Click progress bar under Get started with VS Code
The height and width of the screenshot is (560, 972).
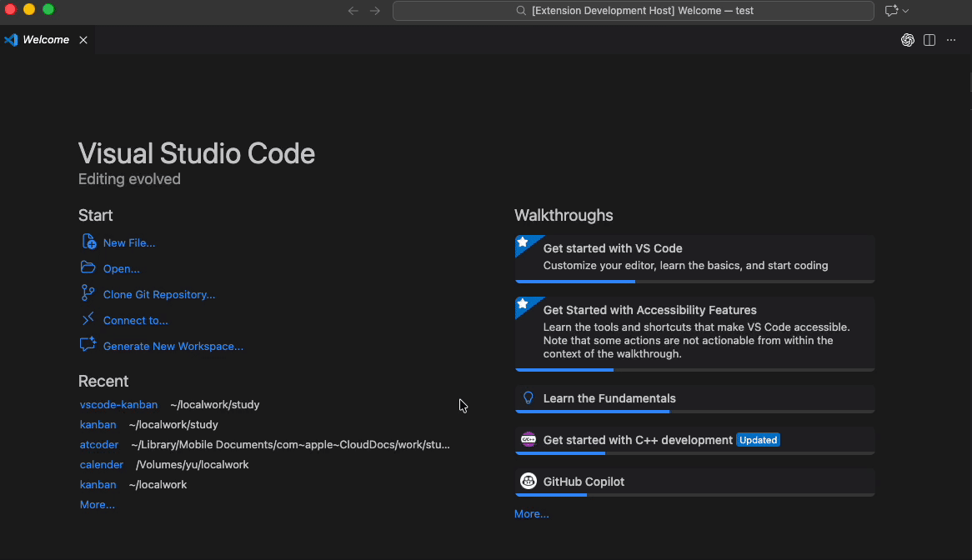tap(695, 281)
